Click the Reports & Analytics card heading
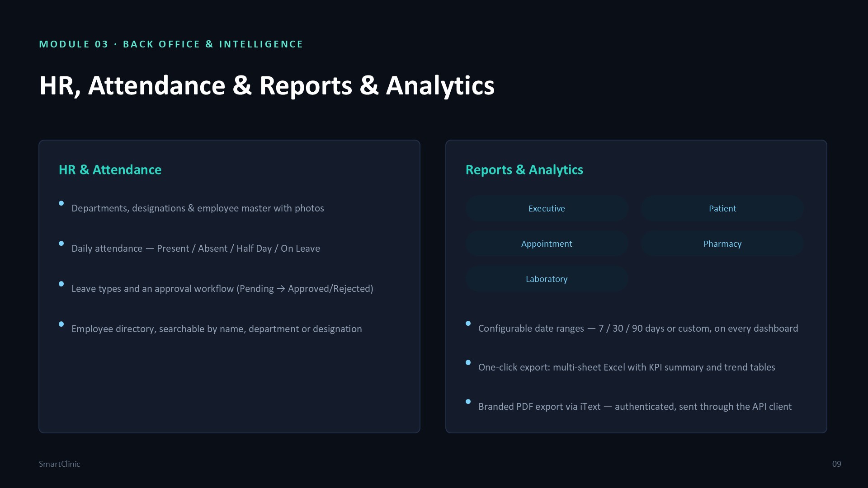This screenshot has height=488, width=868. point(524,169)
